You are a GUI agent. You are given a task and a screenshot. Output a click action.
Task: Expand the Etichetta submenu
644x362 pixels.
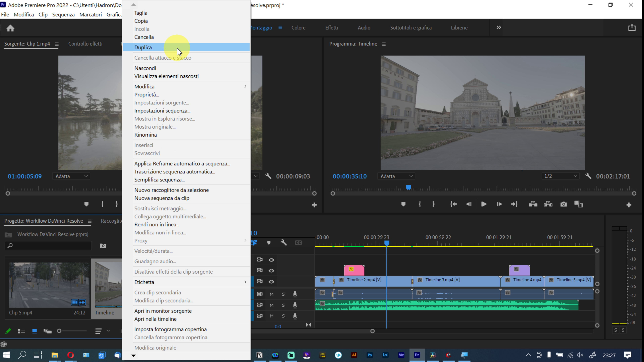point(186,282)
